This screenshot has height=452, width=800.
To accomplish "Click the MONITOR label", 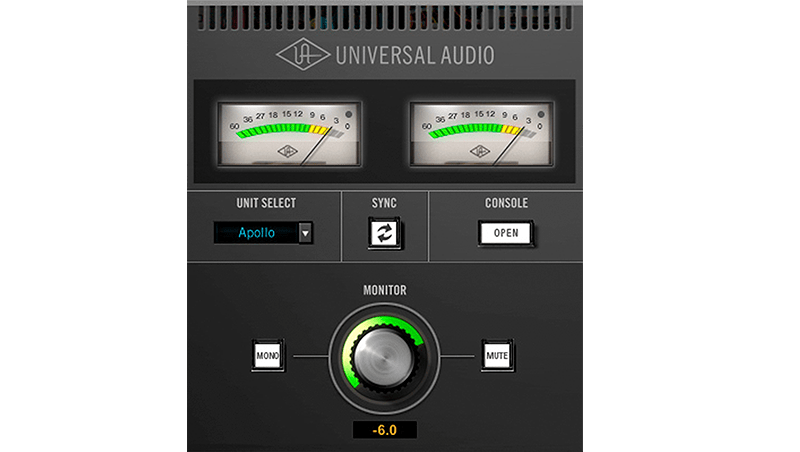I will (385, 290).
